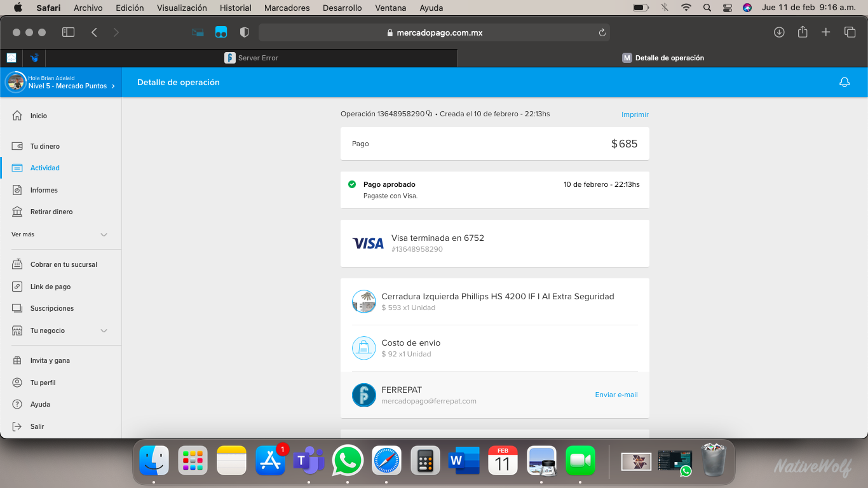Click the $685 payment amount
Screen dimensions: 868x488
[624, 144]
